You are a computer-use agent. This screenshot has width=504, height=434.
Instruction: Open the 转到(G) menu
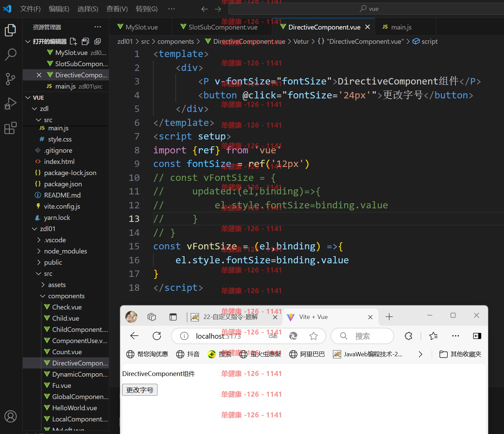147,9
